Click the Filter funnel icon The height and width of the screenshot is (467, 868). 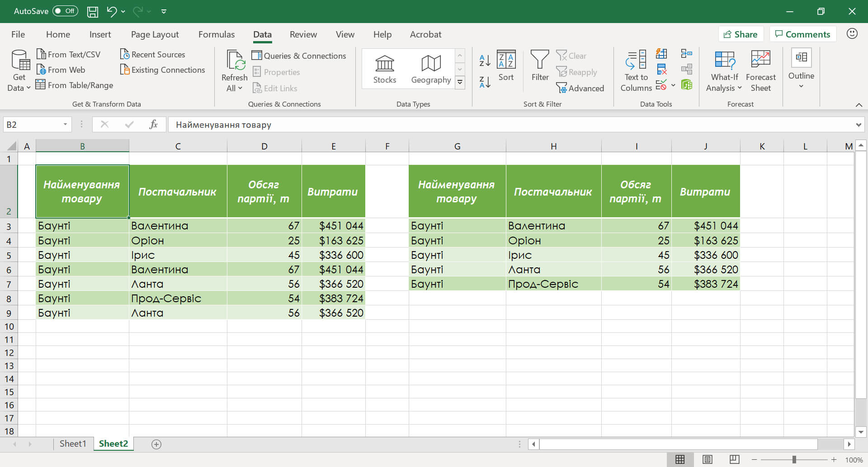(540, 65)
